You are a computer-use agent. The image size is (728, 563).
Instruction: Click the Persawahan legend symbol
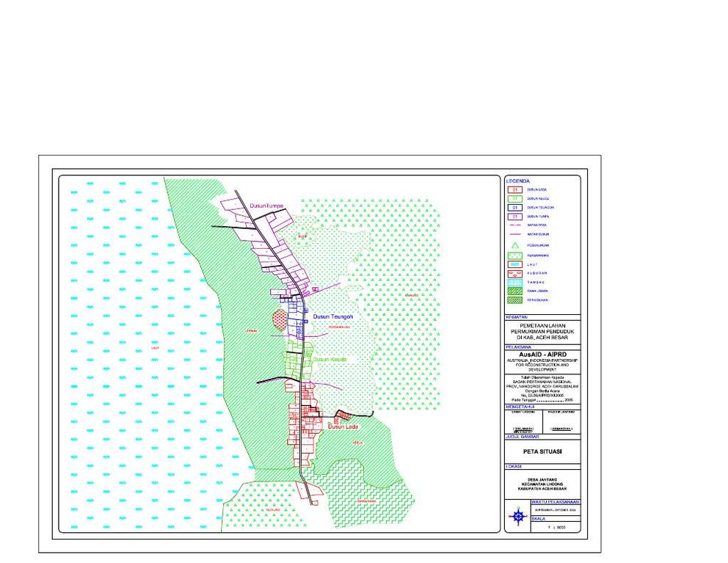(515, 255)
